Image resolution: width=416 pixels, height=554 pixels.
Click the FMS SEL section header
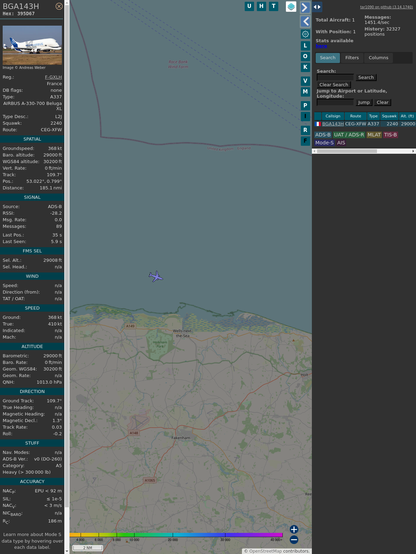pyautogui.click(x=32, y=251)
